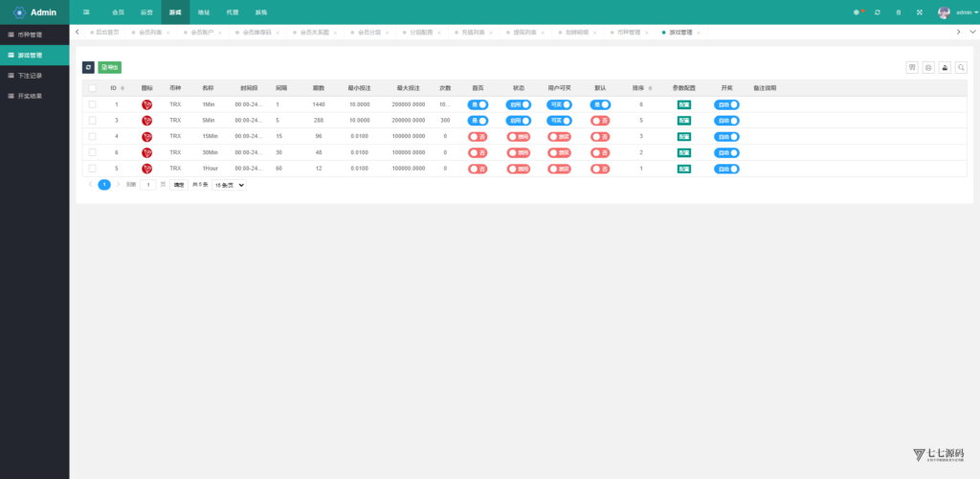This screenshot has height=479, width=980.
Task: Click the admin avatar picture
Action: (x=944, y=11)
